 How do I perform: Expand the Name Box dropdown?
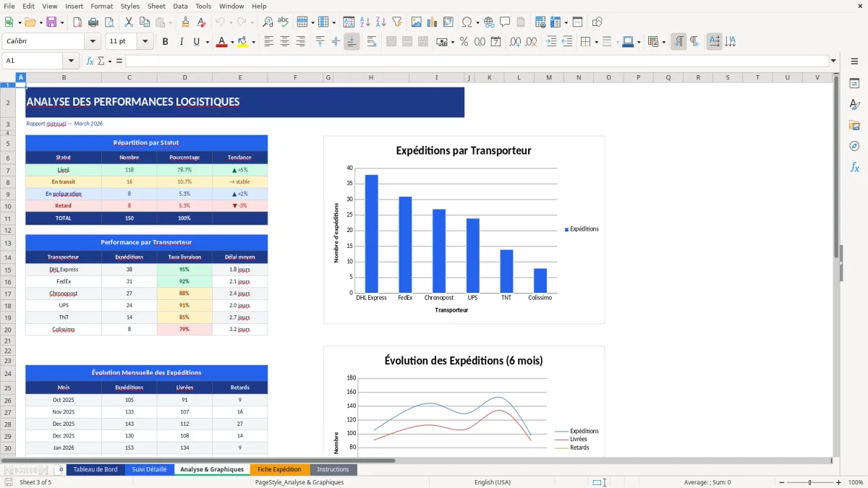71,61
